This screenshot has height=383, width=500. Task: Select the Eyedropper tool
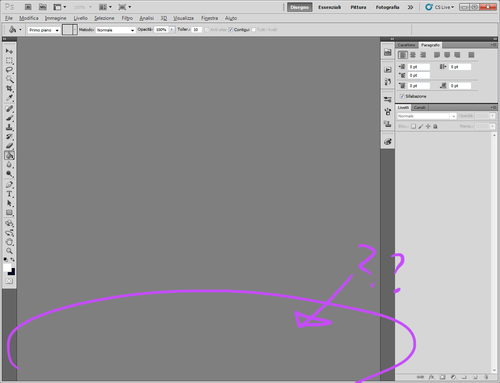click(9, 98)
